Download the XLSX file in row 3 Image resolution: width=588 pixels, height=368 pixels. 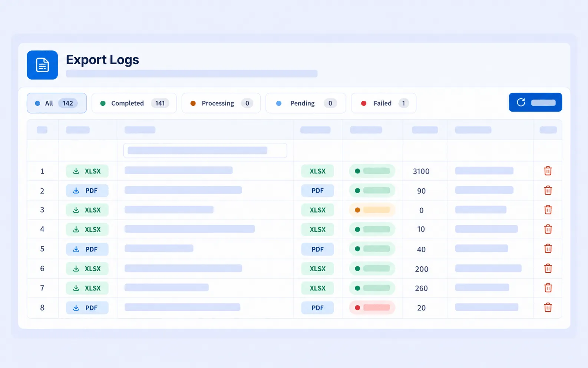87,210
